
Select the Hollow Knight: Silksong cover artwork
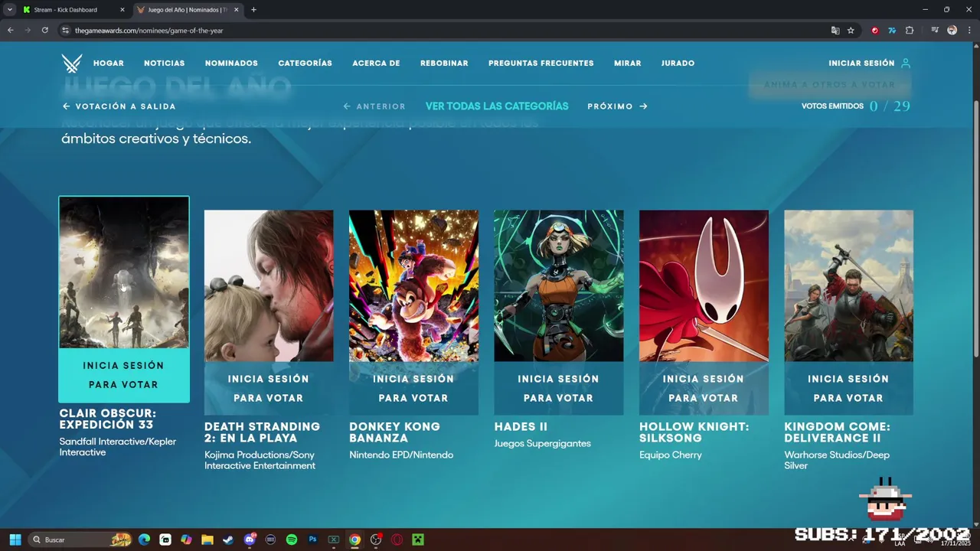tap(704, 285)
